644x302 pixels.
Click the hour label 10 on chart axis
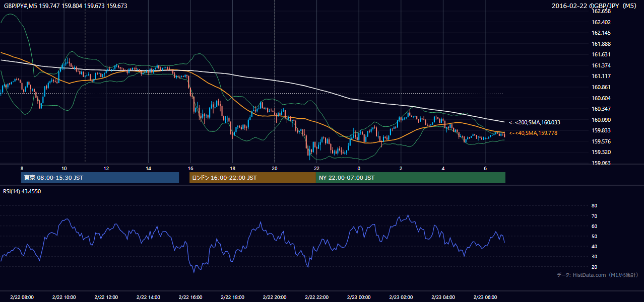coord(64,168)
